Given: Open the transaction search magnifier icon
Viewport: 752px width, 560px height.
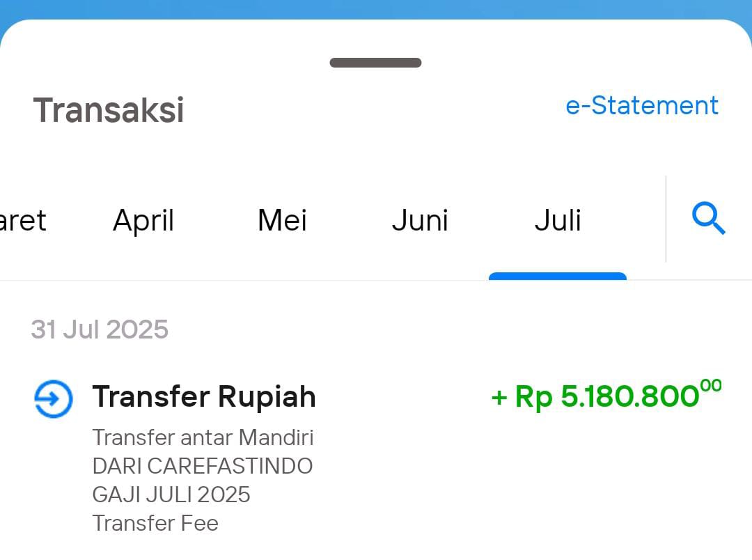Looking at the screenshot, I should click(x=708, y=218).
